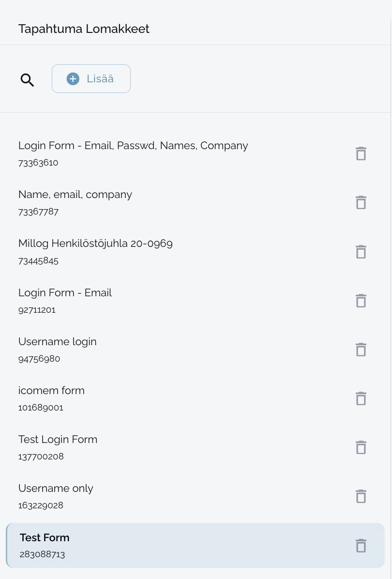Select the Username only form

tap(56, 488)
